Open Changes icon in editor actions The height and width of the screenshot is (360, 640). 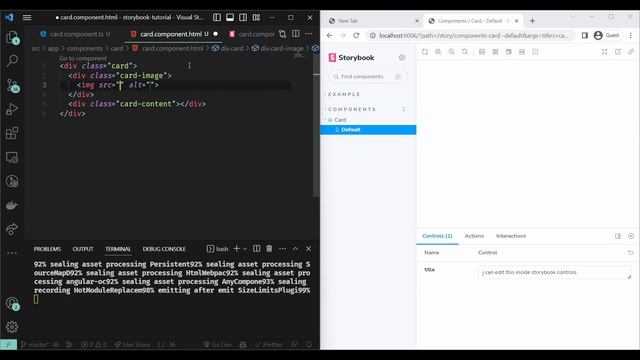pos(282,34)
